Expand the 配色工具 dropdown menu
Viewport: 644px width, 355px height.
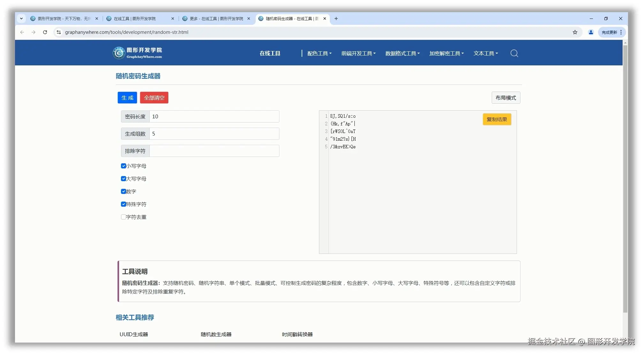(319, 53)
